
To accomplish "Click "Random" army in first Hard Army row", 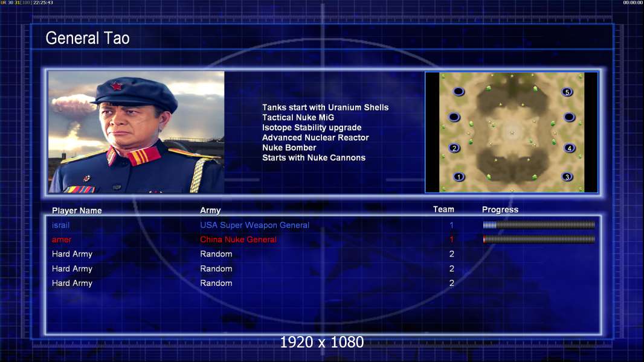I will pos(216,254).
